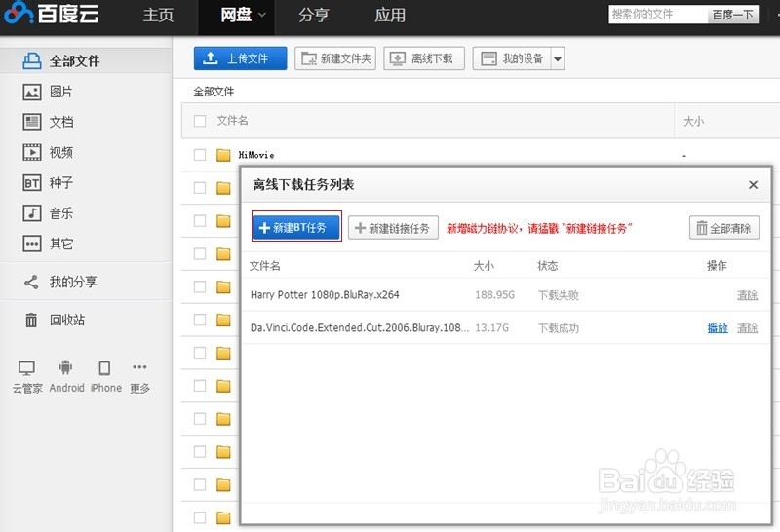Click 188.95G size value
The height and width of the screenshot is (532, 780).
pyautogui.click(x=494, y=295)
